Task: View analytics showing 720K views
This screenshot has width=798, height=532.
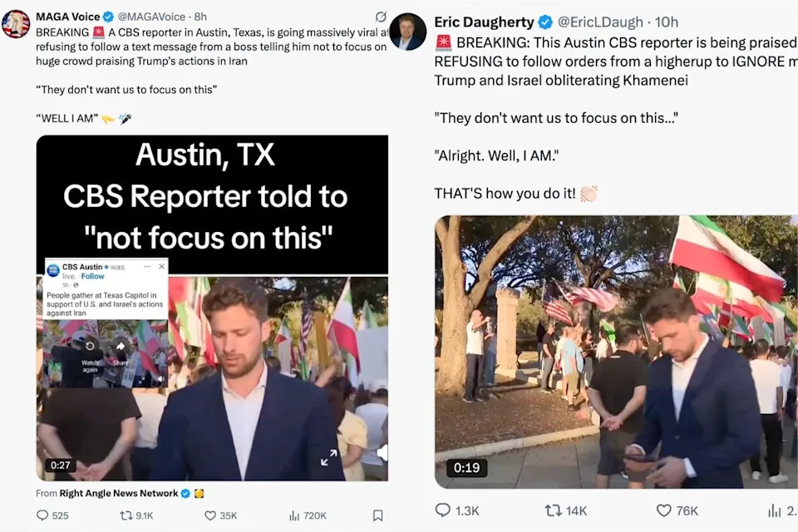Action: coord(308,515)
